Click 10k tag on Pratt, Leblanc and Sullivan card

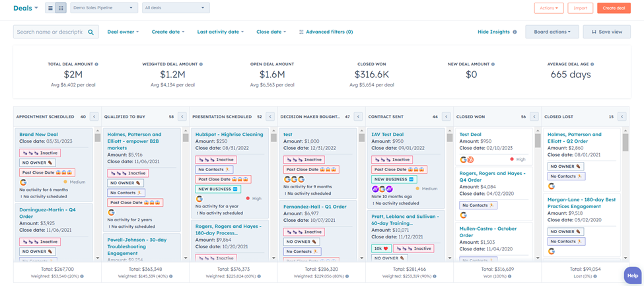[381, 248]
